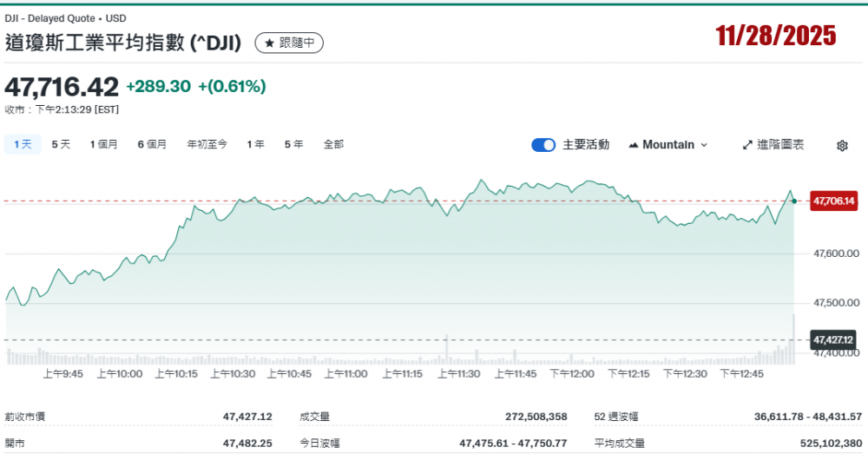Click the 道瓊斯工業平均指數 (^DJI) title

(x=125, y=43)
